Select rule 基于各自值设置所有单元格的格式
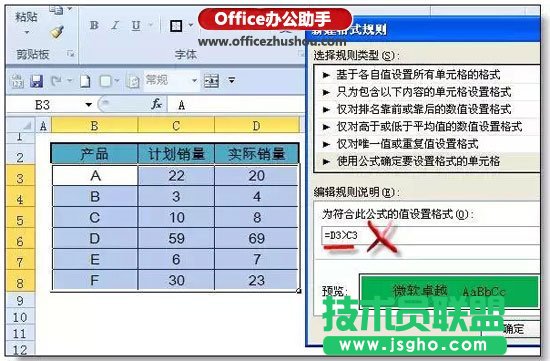 pyautogui.click(x=427, y=74)
